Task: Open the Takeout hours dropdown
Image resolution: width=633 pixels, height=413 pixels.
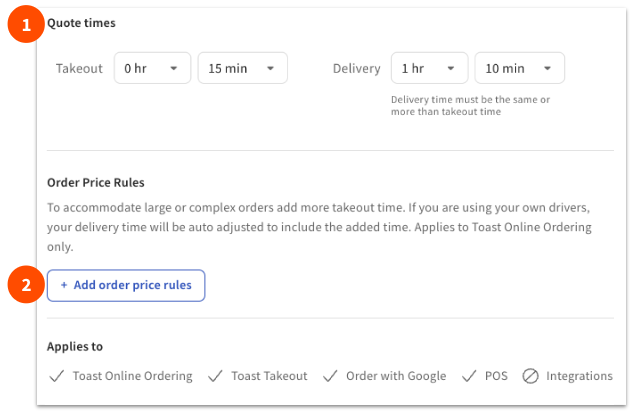Action: pyautogui.click(x=151, y=69)
